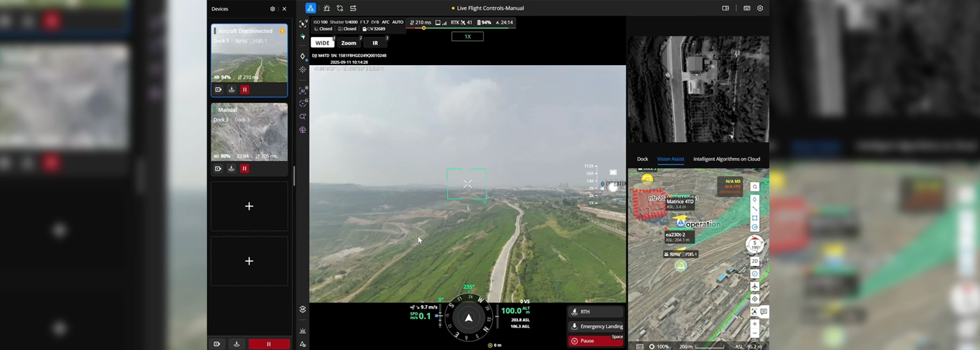
Task: Click the compass heading dial
Action: coord(468,318)
